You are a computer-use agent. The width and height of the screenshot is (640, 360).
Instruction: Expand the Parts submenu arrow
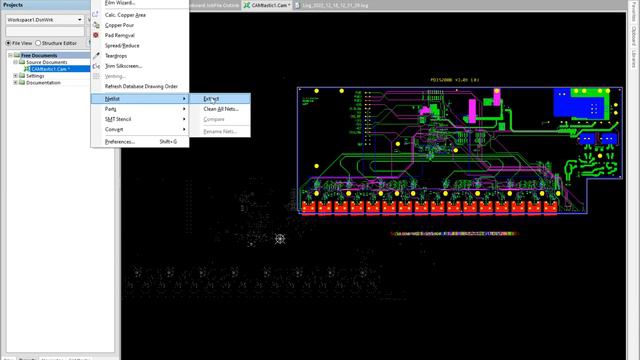184,109
